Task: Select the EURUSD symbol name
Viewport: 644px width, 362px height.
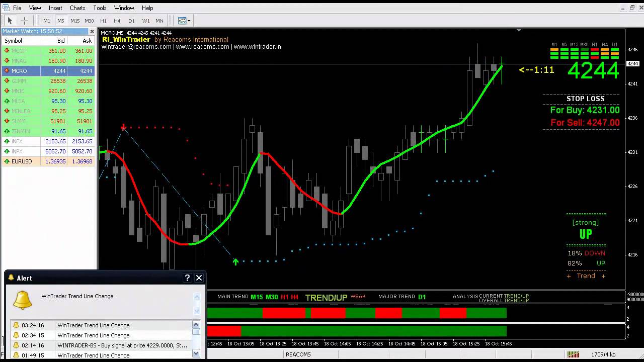Action: pos(22,161)
